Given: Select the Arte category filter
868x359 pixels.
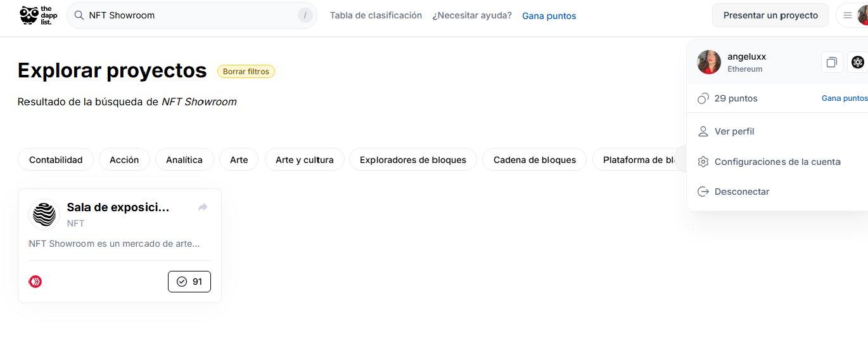Looking at the screenshot, I should coord(239,160).
